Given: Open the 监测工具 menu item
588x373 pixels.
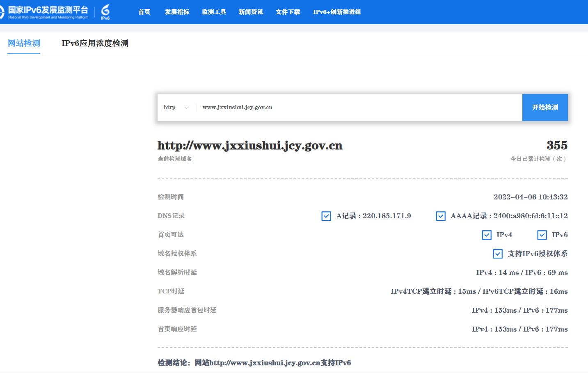Looking at the screenshot, I should coord(214,12).
